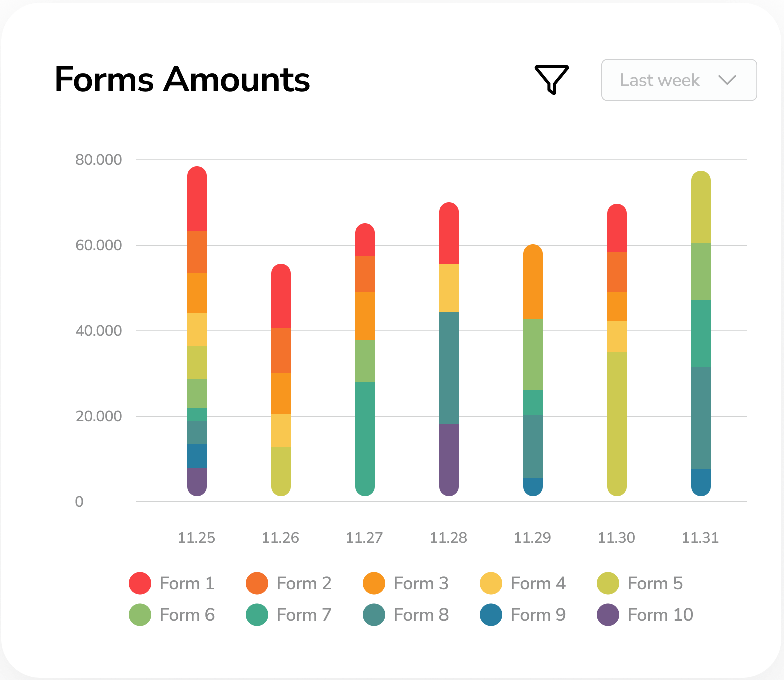Click the Forms Amounts title
784x680 pixels.
click(183, 79)
